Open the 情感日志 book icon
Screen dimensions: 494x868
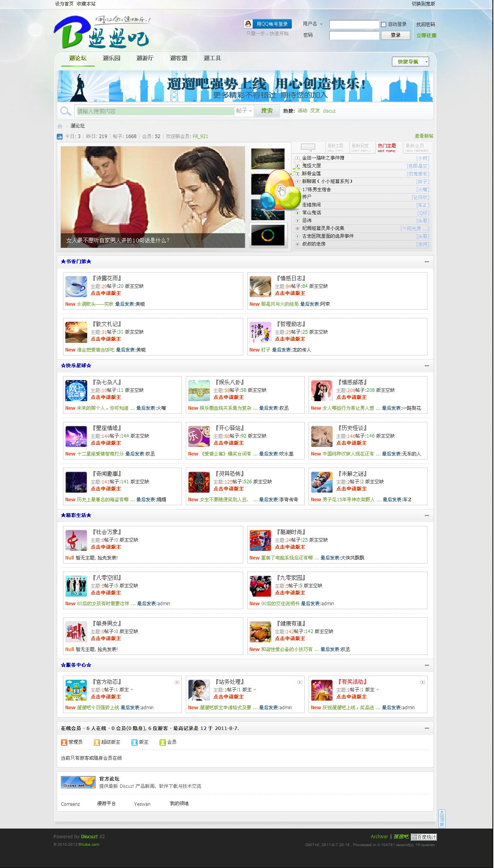coord(260,287)
